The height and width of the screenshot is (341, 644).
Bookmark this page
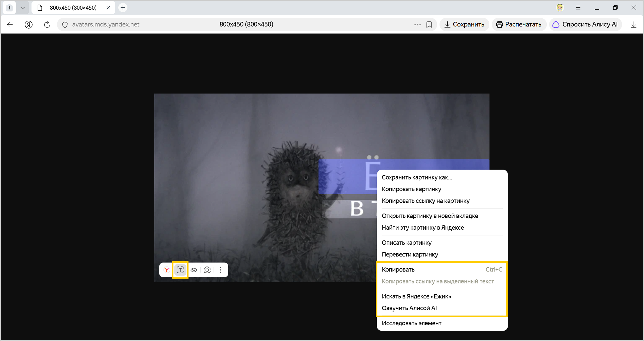(429, 24)
